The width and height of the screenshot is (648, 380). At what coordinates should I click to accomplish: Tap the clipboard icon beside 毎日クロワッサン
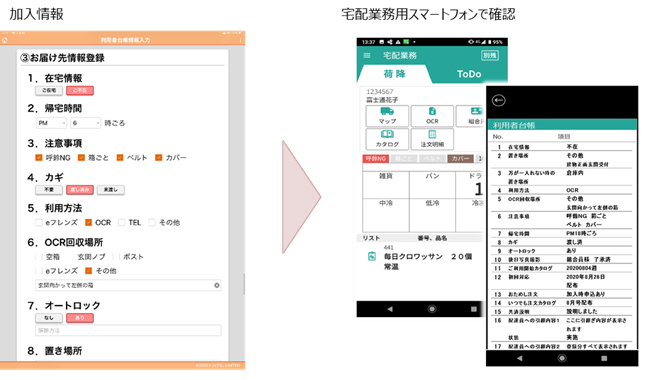tap(372, 256)
